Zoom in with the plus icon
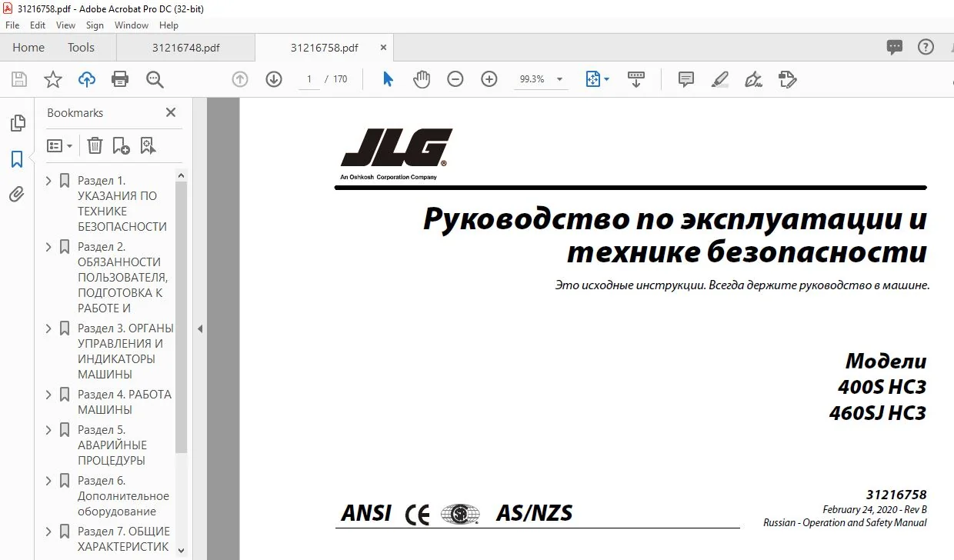Viewport: 954px width, 560px height. point(489,79)
